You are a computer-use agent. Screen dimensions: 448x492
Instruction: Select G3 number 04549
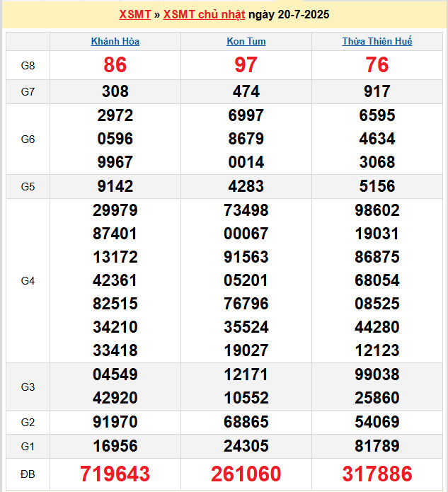[115, 374]
